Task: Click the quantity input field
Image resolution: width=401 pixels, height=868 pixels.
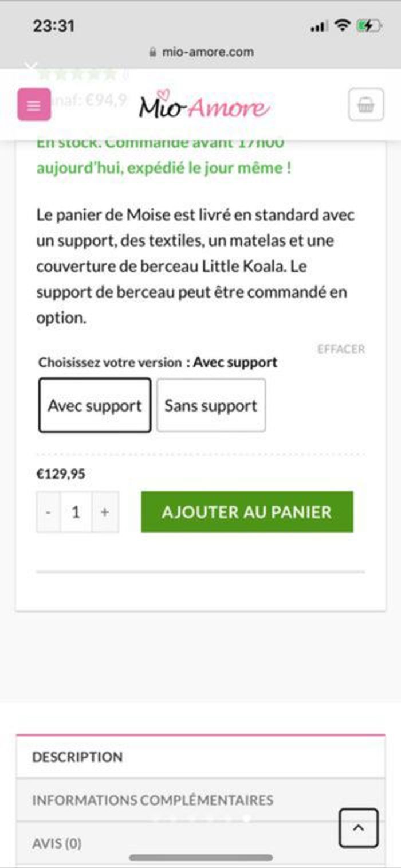Action: [x=76, y=512]
